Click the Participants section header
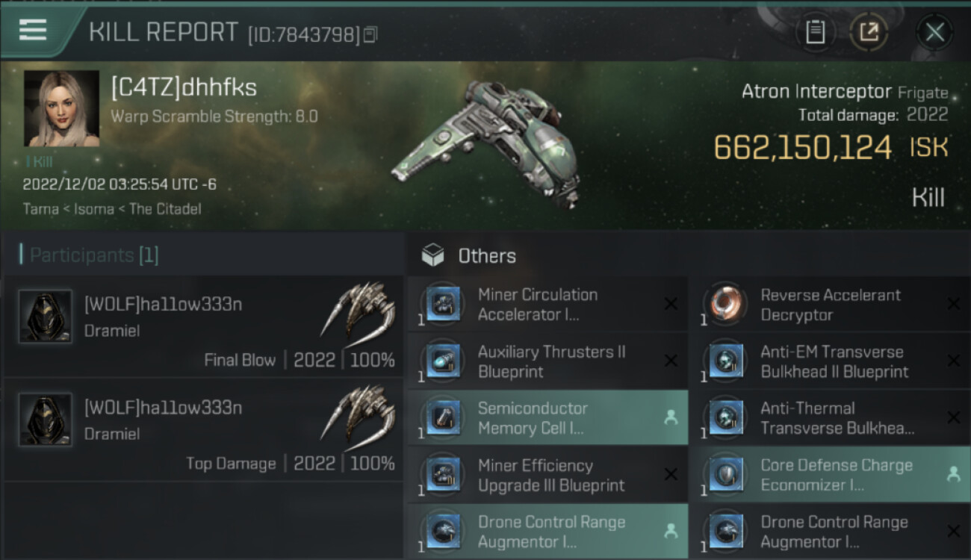This screenshot has height=560, width=971. click(90, 255)
